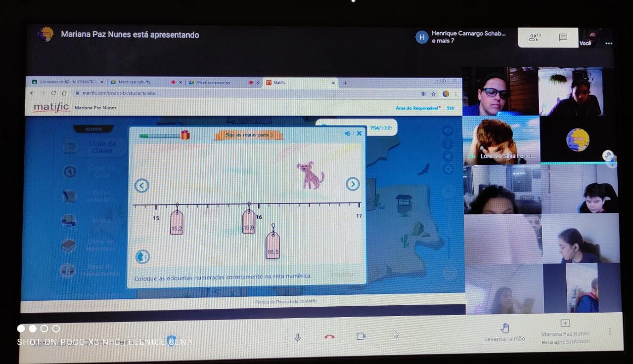Open the Meet chat panel icon

point(563,37)
